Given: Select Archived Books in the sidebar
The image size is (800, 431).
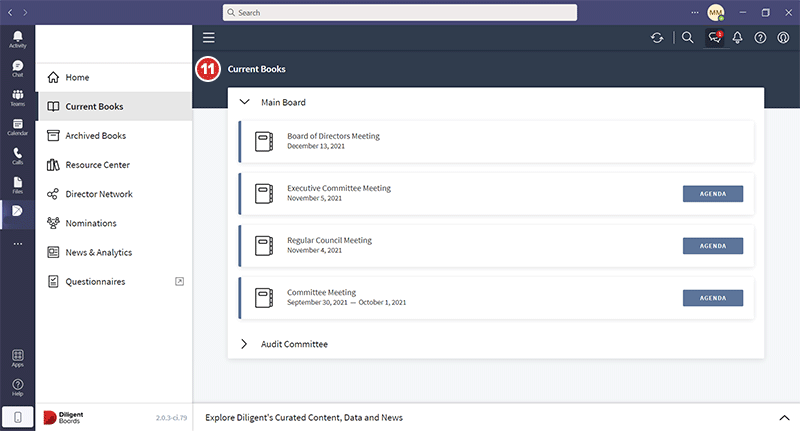Looking at the screenshot, I should pyautogui.click(x=95, y=136).
